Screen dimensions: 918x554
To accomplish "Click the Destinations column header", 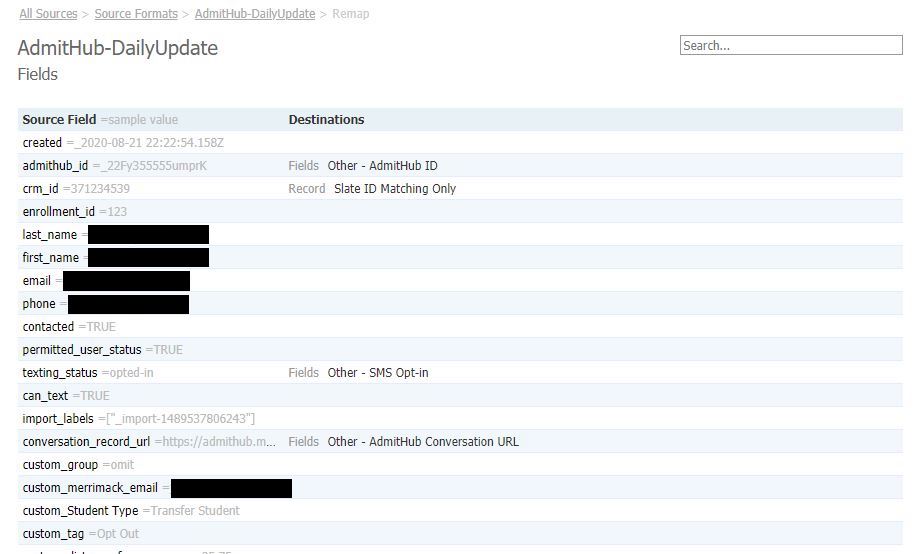I will (x=326, y=119).
